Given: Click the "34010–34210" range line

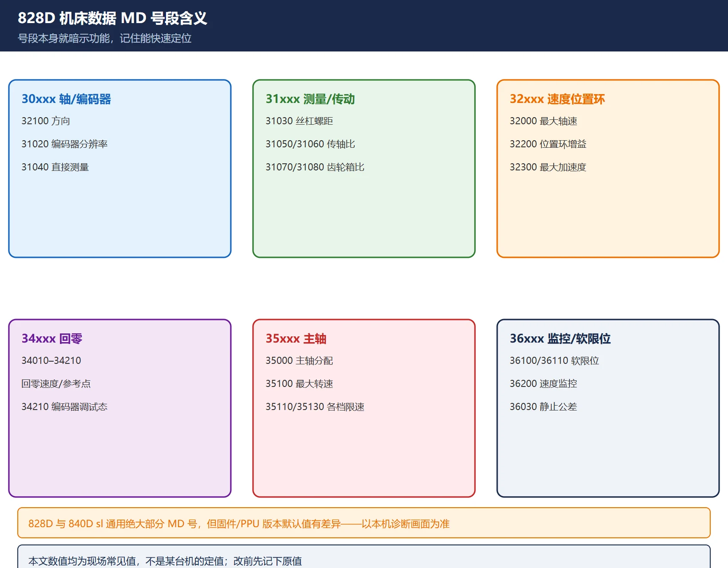Looking at the screenshot, I should (x=51, y=361).
